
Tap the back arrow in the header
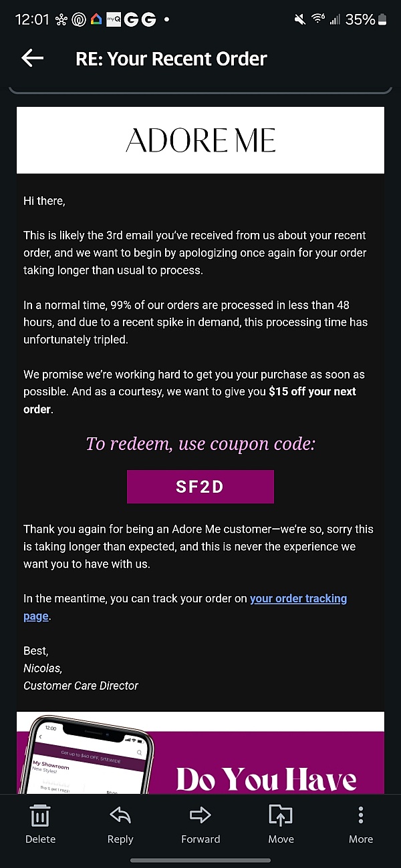(x=32, y=58)
